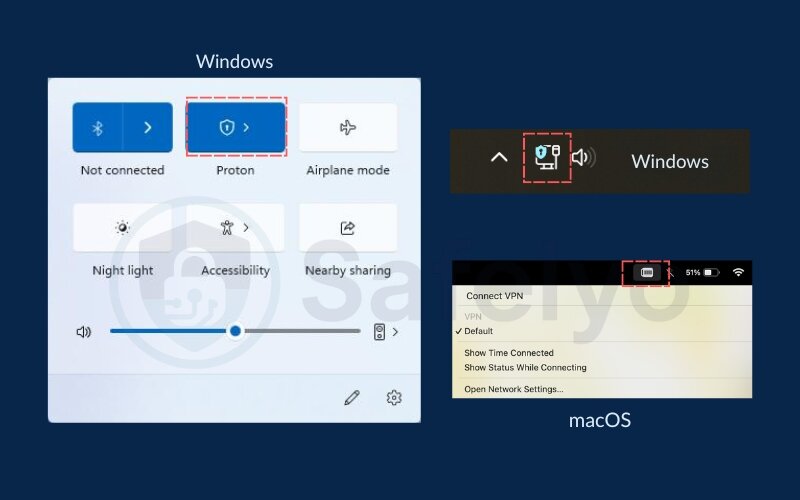
Task: Show hidden tray icons with up chevron
Action: click(499, 157)
